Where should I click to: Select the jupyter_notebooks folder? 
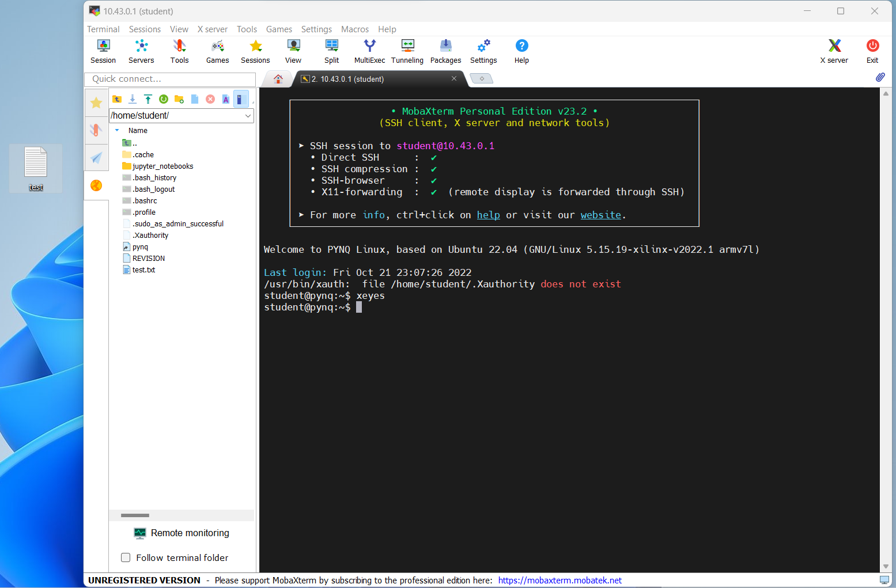point(158,166)
